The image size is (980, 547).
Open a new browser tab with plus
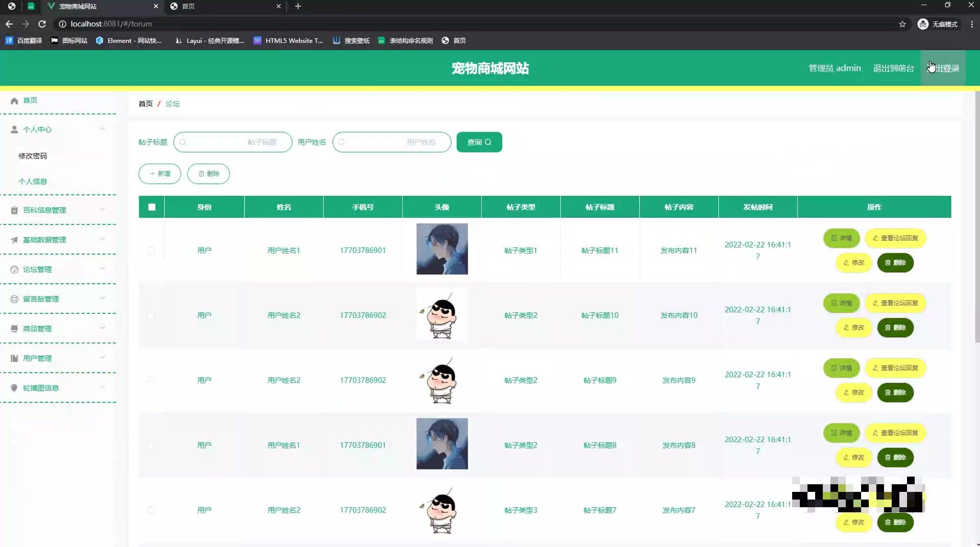tap(298, 6)
